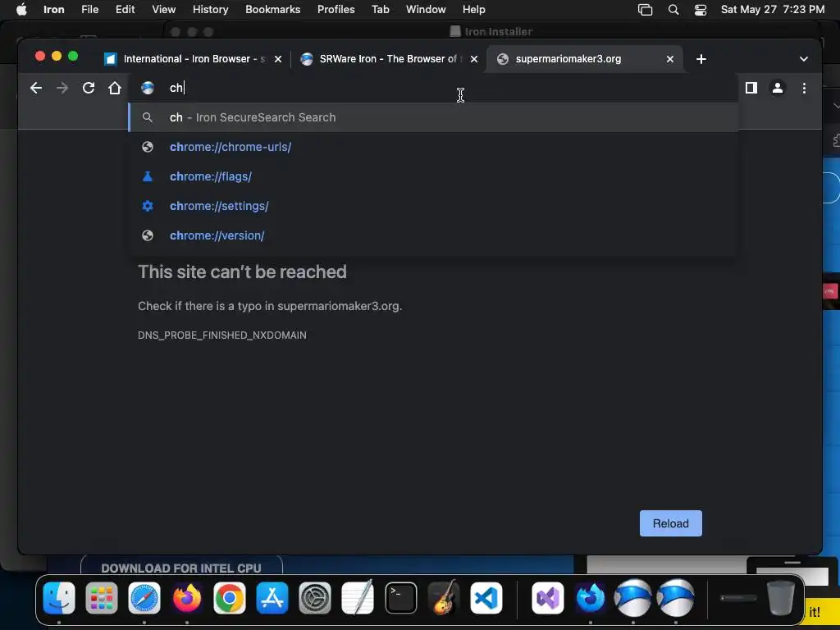This screenshot has height=630, width=840.
Task: Open the Tab menu
Action: tap(381, 10)
